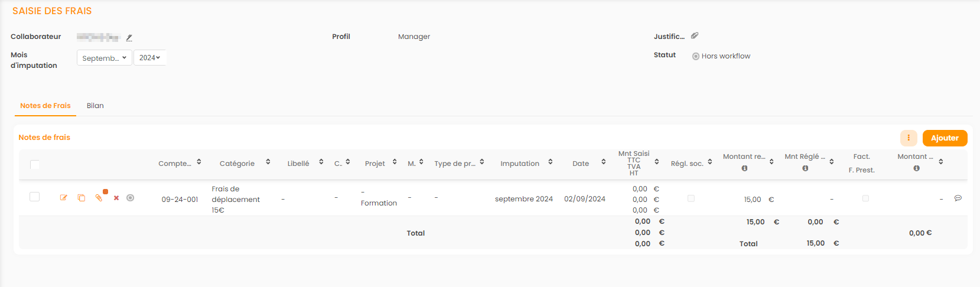Open the three-dot options menu beside Ajouter
Image resolution: width=980 pixels, height=287 pixels.
pos(908,138)
